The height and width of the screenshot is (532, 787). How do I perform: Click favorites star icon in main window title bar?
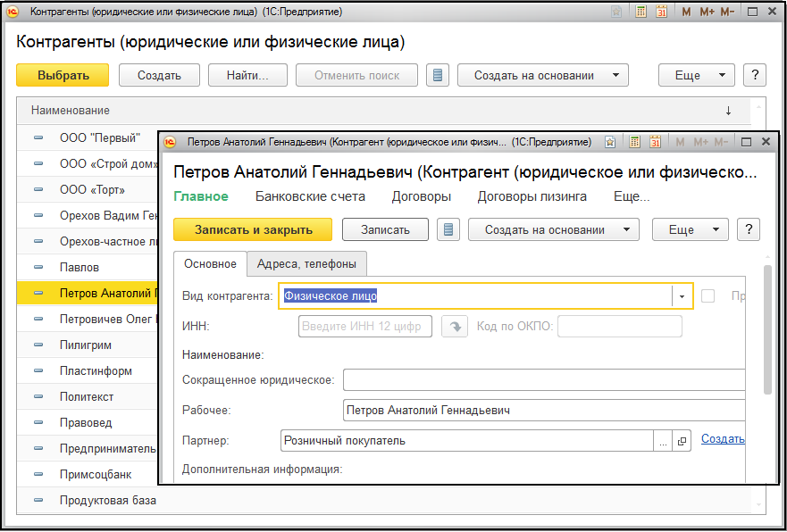[616, 12]
